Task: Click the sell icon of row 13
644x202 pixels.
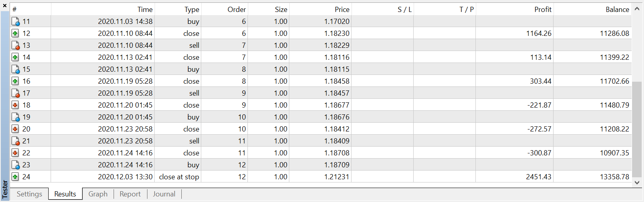Action: click(x=16, y=45)
